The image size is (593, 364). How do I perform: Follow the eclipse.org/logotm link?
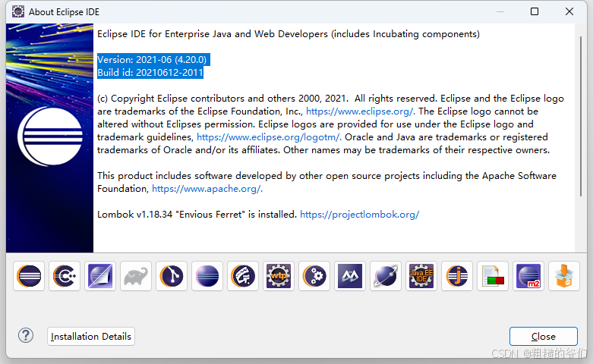pos(269,137)
